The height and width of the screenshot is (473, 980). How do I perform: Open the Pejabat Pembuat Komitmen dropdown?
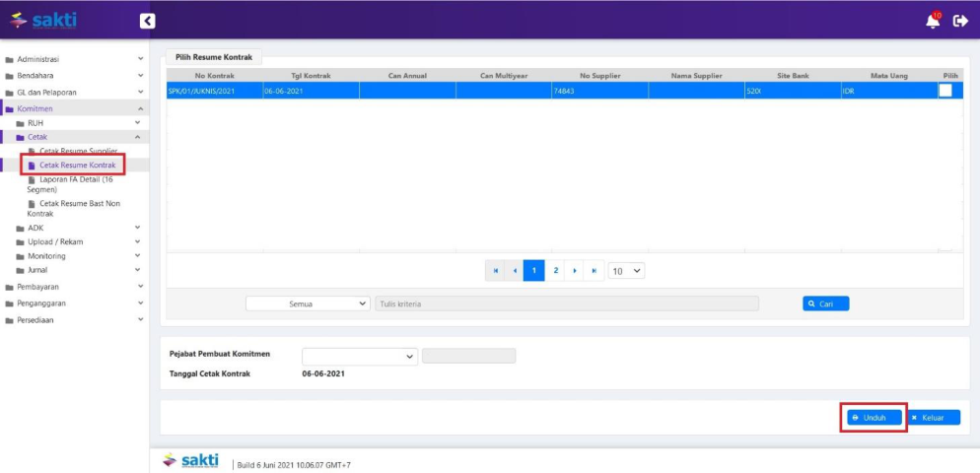pyautogui.click(x=360, y=356)
